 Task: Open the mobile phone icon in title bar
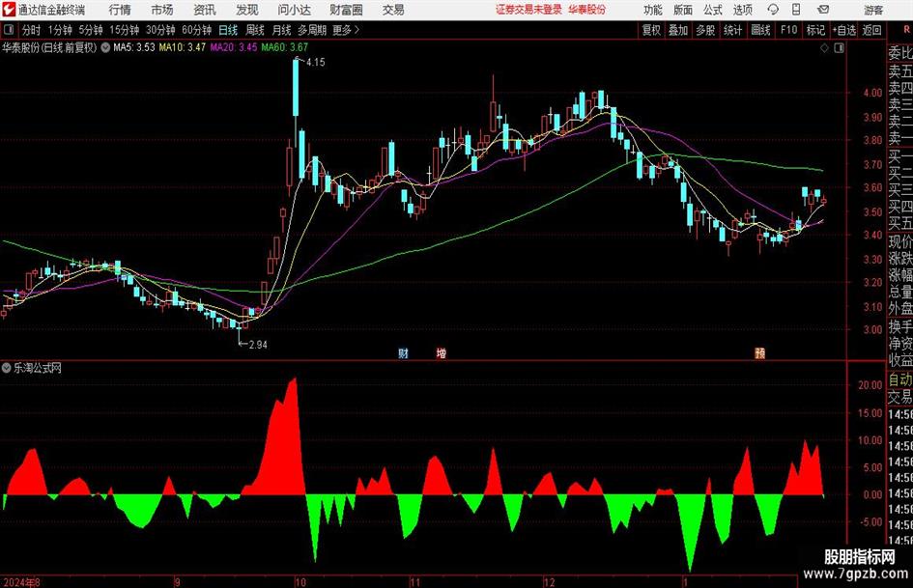tap(796, 10)
